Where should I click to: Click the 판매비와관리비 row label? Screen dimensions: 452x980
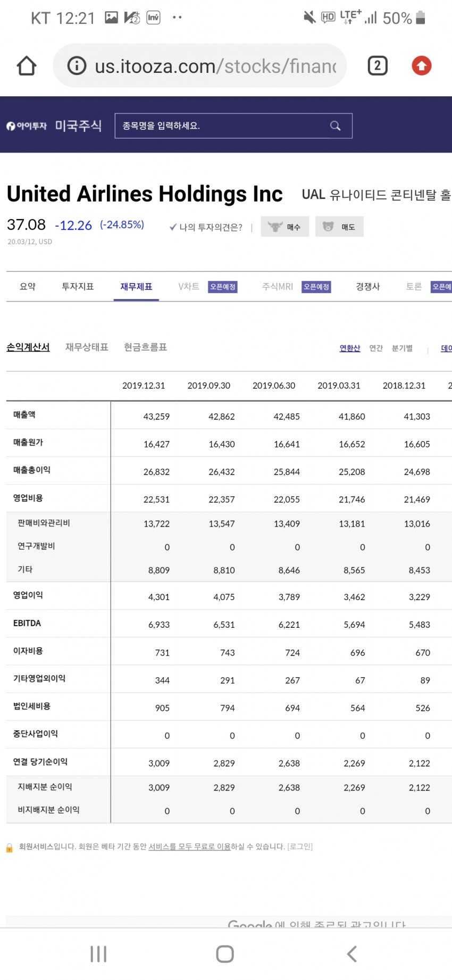tap(44, 523)
